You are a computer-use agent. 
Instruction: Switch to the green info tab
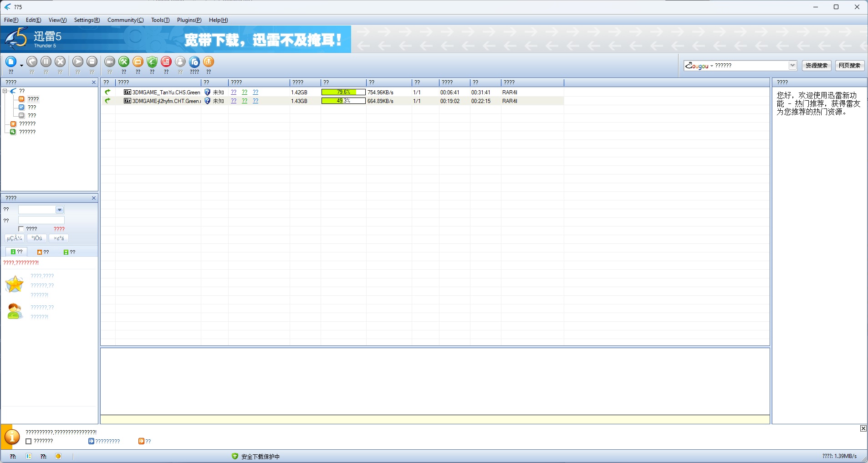coord(16,252)
